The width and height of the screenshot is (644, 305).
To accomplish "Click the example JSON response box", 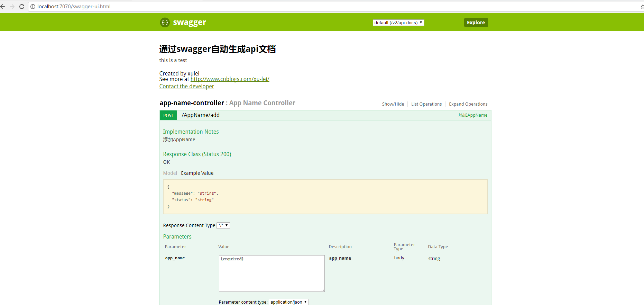I will coord(325,197).
